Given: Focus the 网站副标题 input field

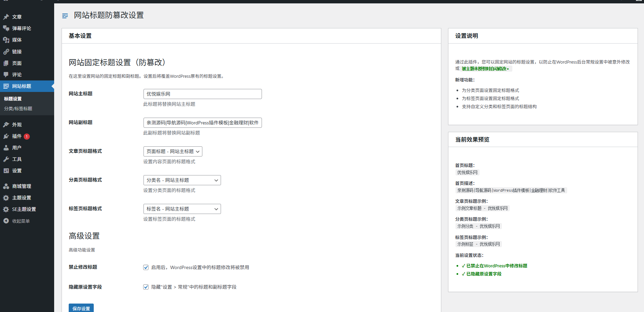Looking at the screenshot, I should pos(202,123).
